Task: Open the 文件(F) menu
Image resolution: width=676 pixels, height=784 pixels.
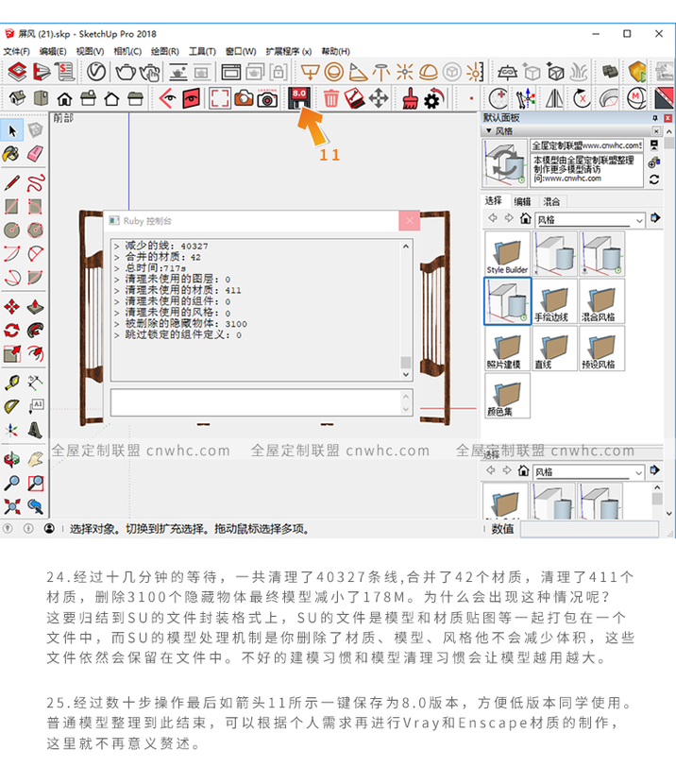Action: [x=16, y=52]
